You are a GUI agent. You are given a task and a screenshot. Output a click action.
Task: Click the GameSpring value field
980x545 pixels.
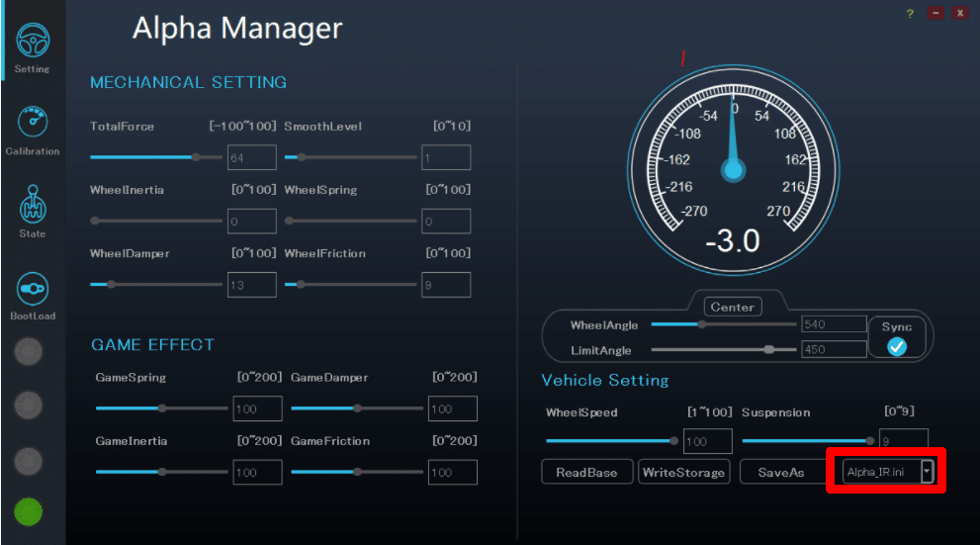click(257, 409)
